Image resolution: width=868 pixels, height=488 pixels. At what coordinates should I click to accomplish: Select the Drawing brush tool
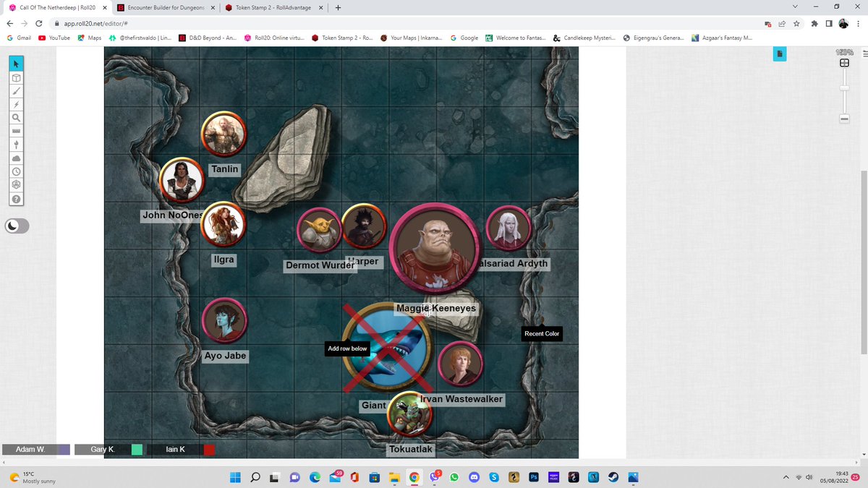(x=16, y=92)
